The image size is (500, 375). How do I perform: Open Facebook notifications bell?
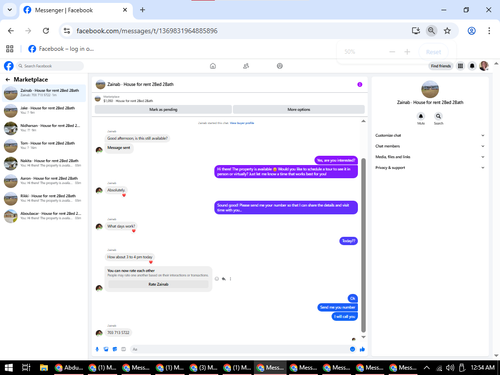(x=472, y=66)
